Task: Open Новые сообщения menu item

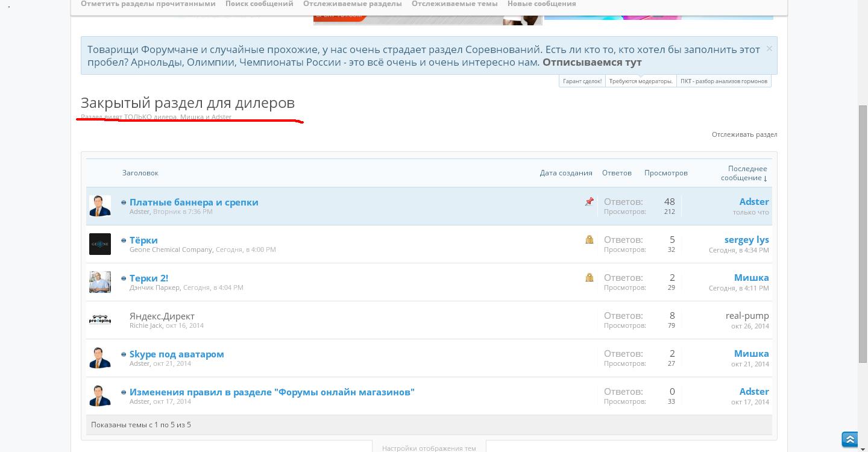Action: (541, 4)
